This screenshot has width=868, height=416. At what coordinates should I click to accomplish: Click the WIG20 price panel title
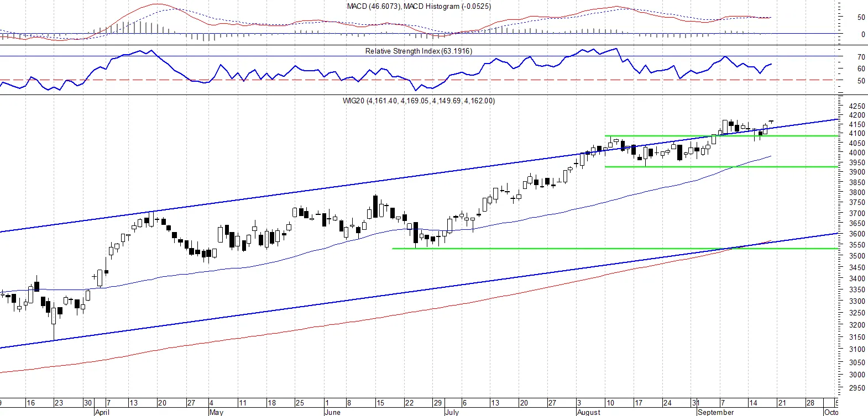click(419, 101)
